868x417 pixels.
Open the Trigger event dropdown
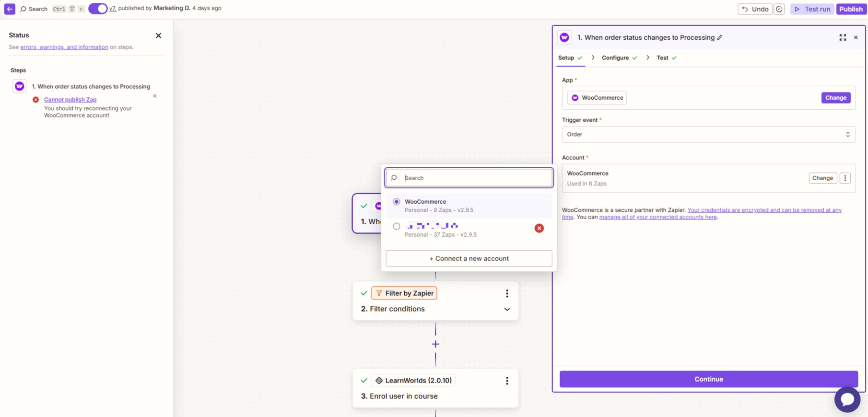pyautogui.click(x=708, y=135)
